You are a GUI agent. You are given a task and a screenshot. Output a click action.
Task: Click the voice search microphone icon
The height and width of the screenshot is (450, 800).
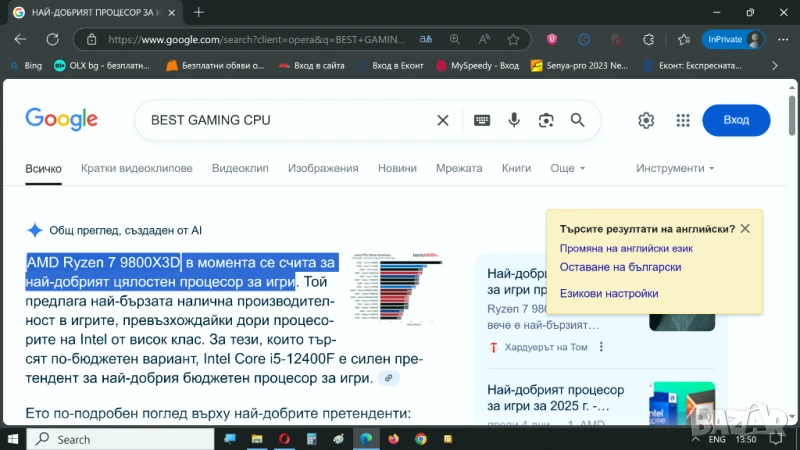[x=514, y=120]
